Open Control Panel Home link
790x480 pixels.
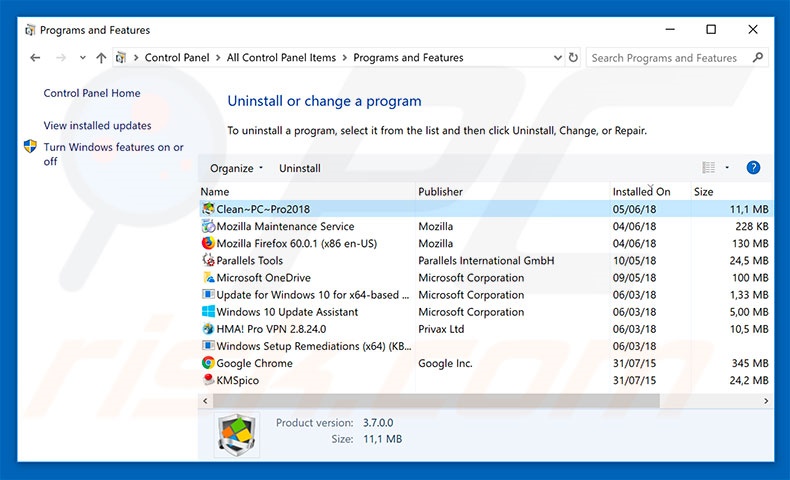click(92, 93)
